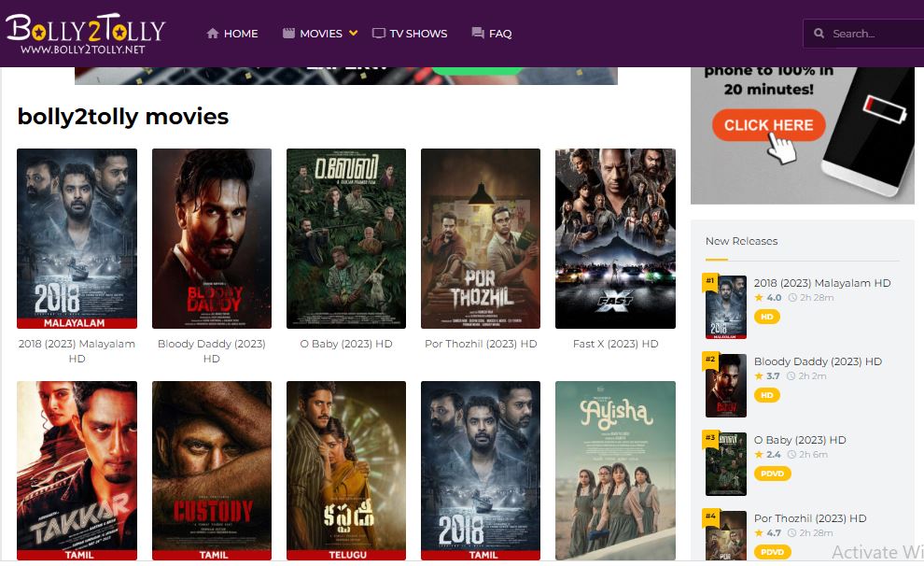Open the Takkar Tamil movie poster
The height and width of the screenshot is (566, 924).
tap(77, 471)
